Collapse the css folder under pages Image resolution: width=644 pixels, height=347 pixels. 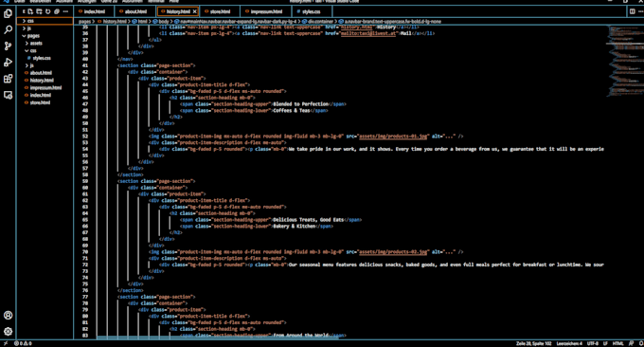[x=45, y=50]
